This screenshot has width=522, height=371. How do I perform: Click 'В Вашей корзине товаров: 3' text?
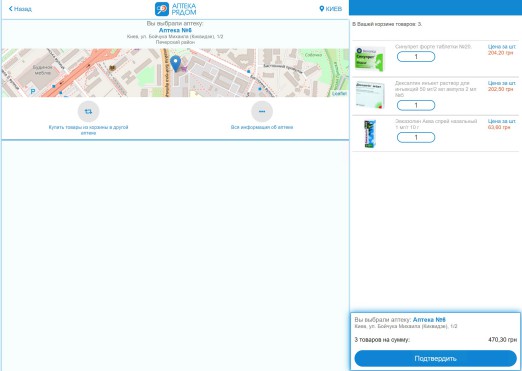coord(387,24)
